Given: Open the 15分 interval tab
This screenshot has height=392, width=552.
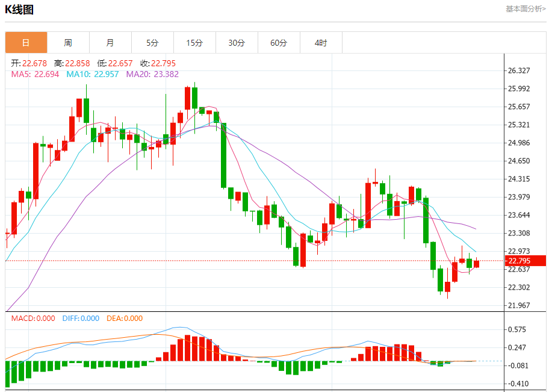Looking at the screenshot, I should point(194,43).
